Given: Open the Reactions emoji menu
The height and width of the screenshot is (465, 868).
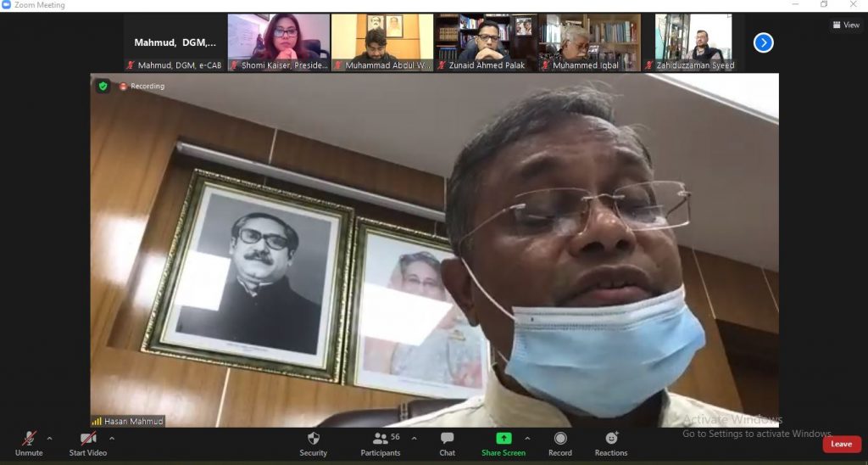Looking at the screenshot, I should click(611, 439).
